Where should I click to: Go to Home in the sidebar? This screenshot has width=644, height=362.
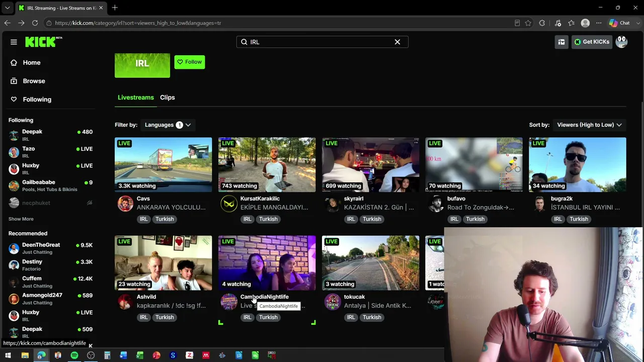point(32,62)
